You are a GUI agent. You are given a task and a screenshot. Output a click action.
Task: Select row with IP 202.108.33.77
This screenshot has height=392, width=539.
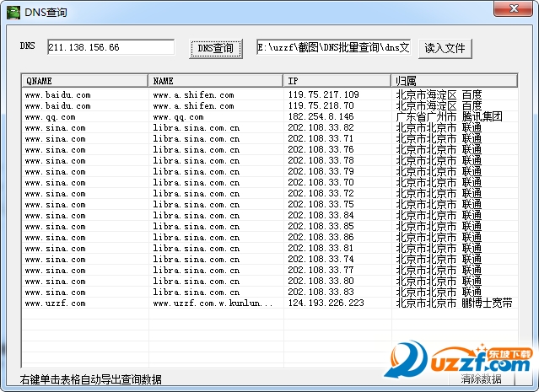pyautogui.click(x=270, y=271)
